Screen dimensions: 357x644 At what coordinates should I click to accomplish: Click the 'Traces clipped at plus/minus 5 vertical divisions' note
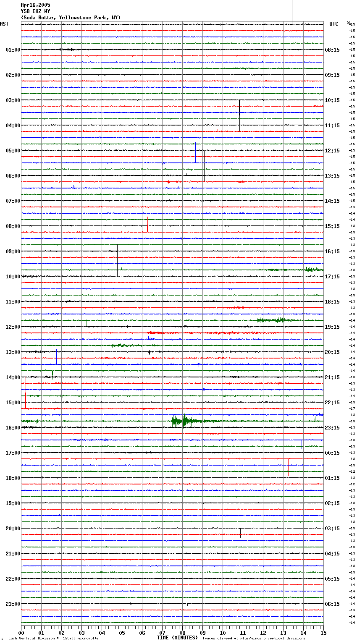254,638
